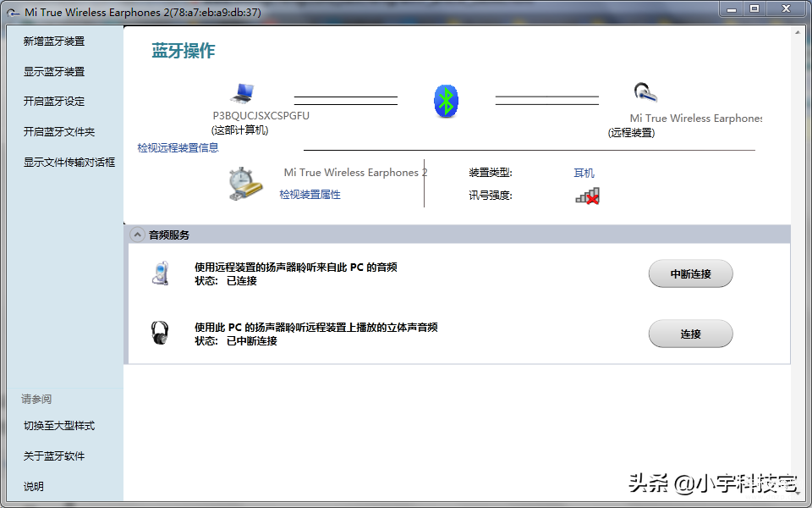The height and width of the screenshot is (508, 812).
Task: Click 检视装置属性 link
Action: click(x=310, y=195)
